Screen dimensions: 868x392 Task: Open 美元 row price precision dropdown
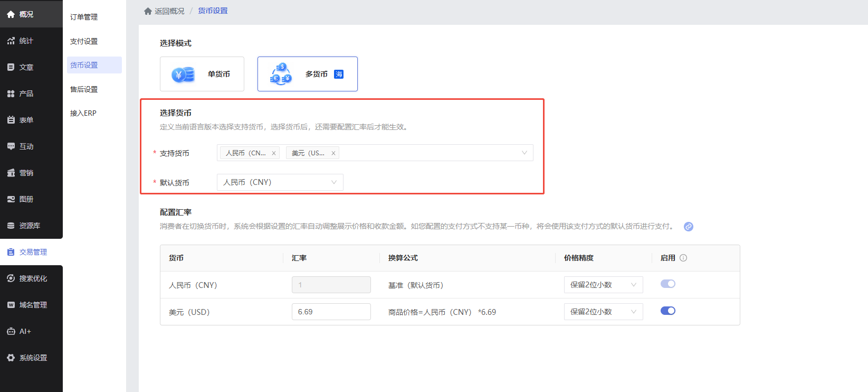[604, 312]
